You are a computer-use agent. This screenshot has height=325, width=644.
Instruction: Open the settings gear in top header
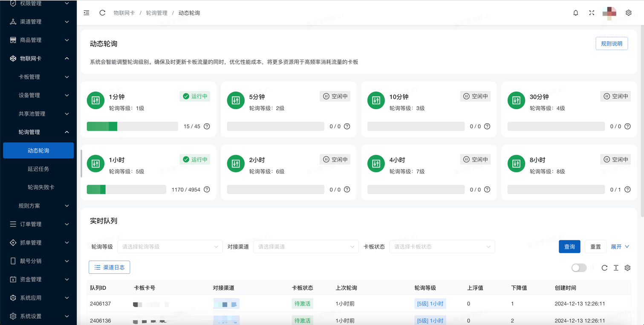[x=628, y=13]
